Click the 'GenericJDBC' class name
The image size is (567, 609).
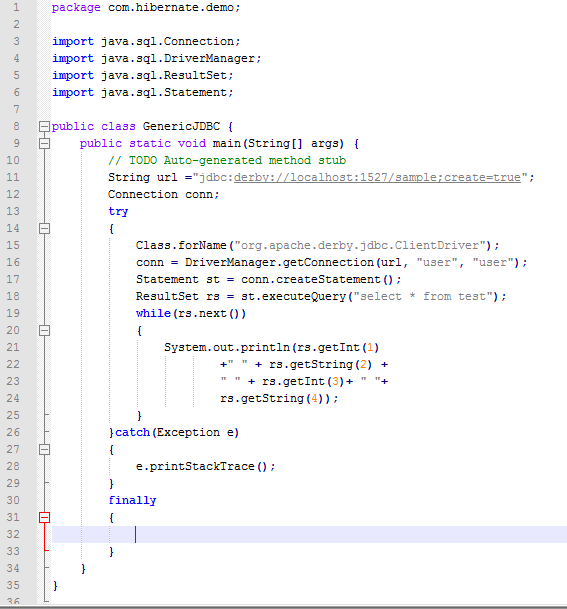tap(181, 126)
